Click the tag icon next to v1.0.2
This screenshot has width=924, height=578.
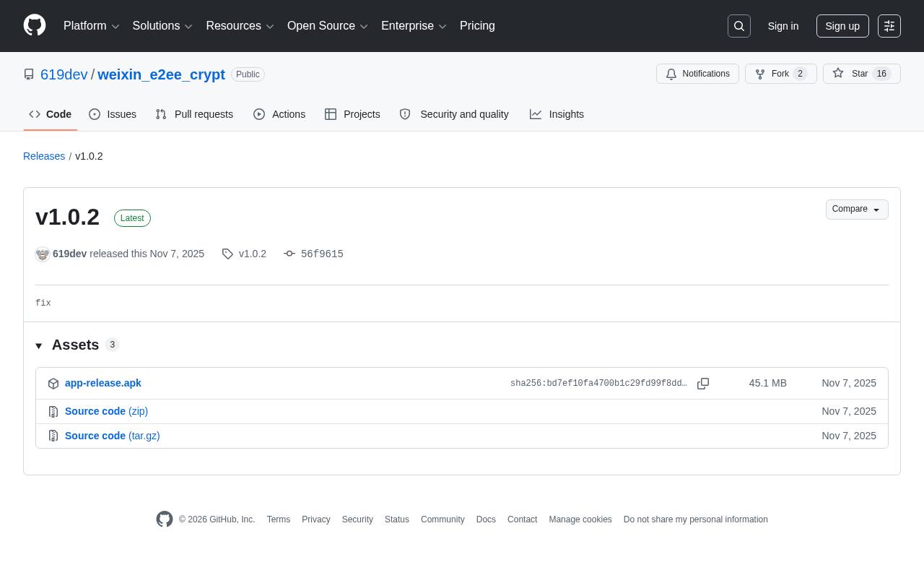227,254
